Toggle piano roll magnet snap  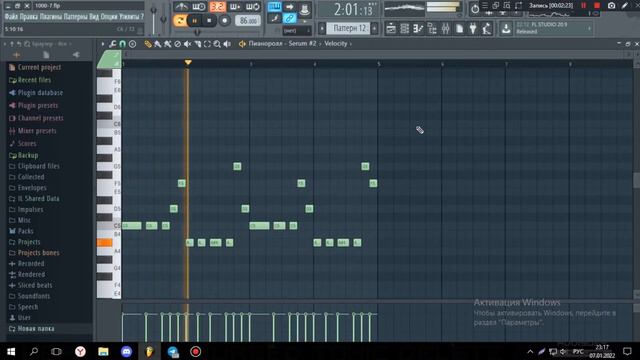122,44
